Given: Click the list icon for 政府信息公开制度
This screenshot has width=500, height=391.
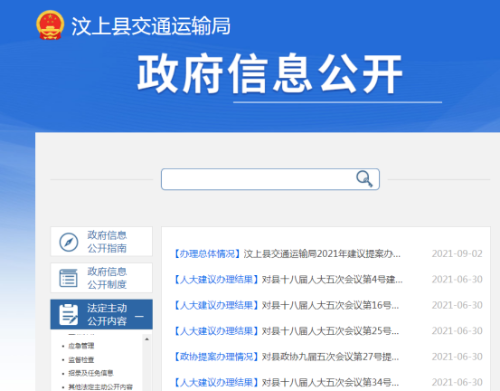Looking at the screenshot, I should click(x=68, y=278).
